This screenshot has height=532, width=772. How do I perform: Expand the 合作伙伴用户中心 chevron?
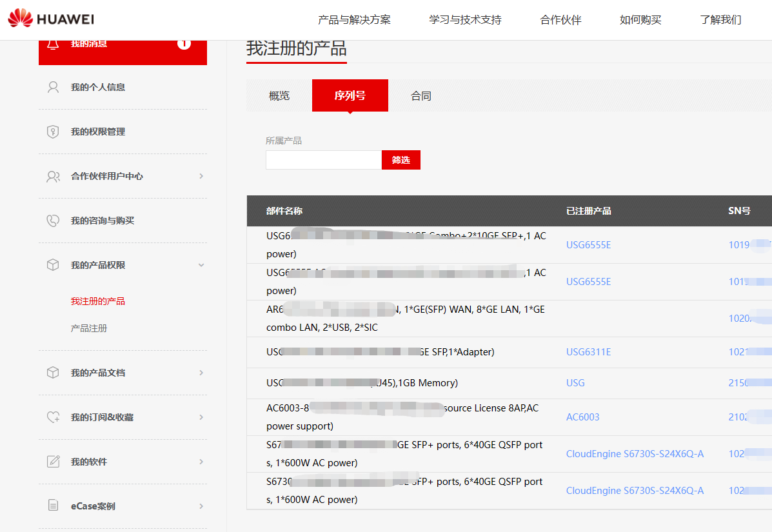(201, 176)
